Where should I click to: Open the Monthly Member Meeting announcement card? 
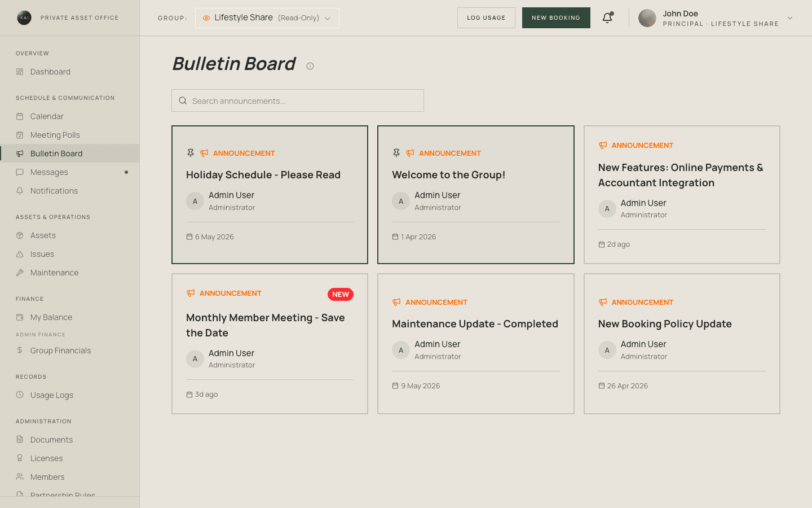(x=270, y=344)
